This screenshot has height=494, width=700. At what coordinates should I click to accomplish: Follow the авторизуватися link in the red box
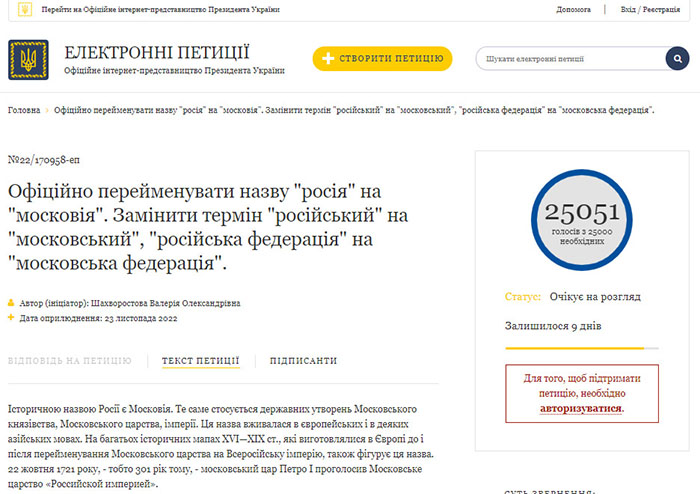pos(581,408)
